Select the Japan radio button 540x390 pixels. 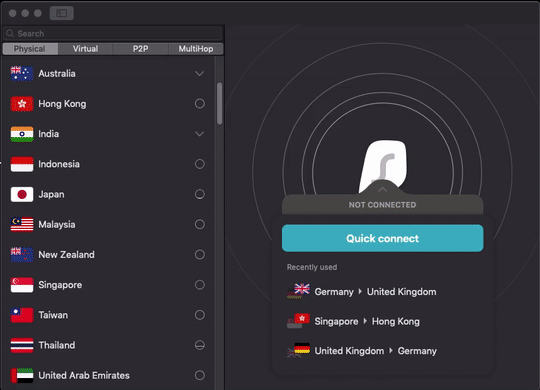point(200,194)
